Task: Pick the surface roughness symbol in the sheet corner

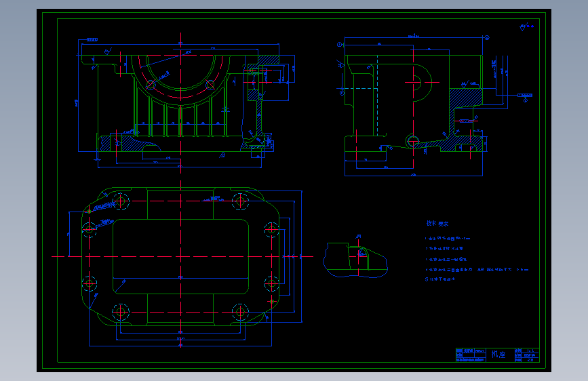Action: click(x=524, y=26)
